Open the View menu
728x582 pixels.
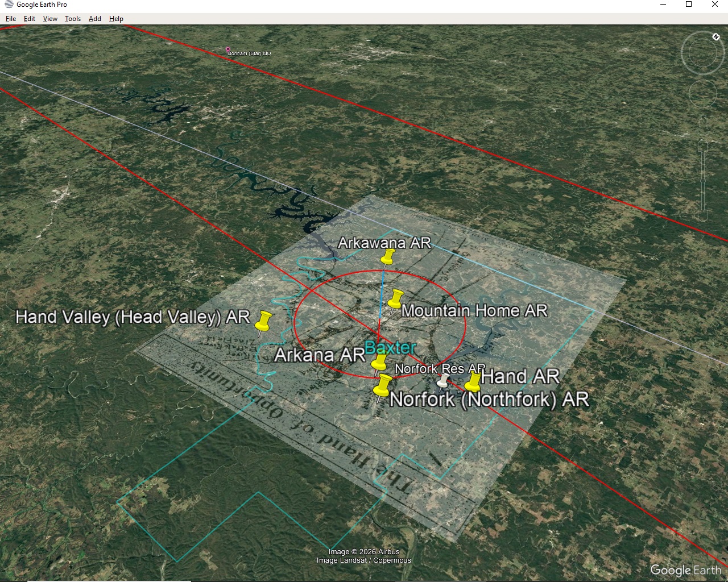[x=50, y=19]
